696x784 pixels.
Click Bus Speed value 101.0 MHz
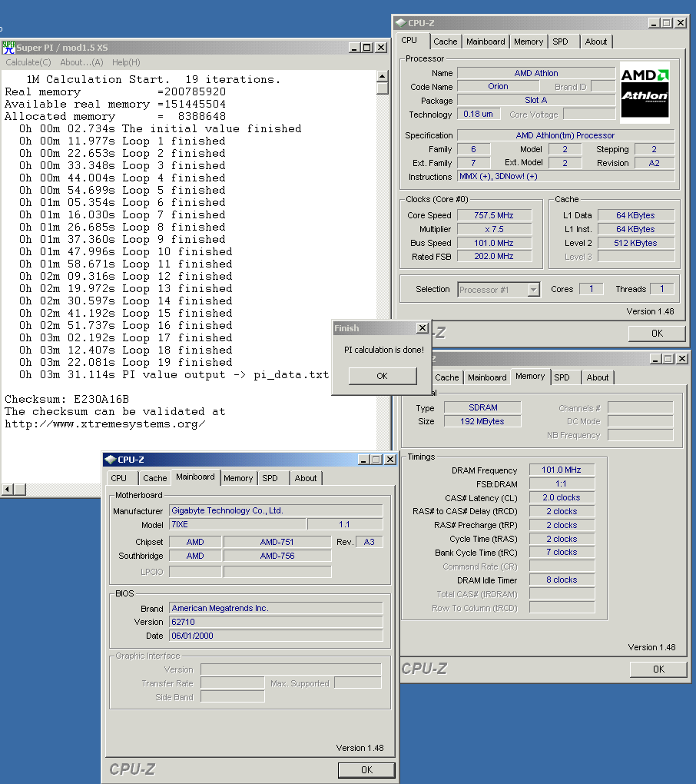tap(494, 243)
